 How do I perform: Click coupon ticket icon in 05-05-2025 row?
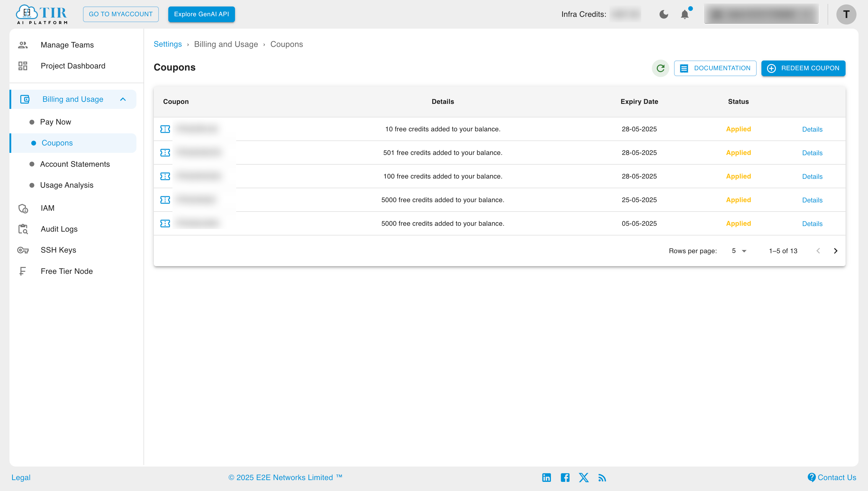165,224
